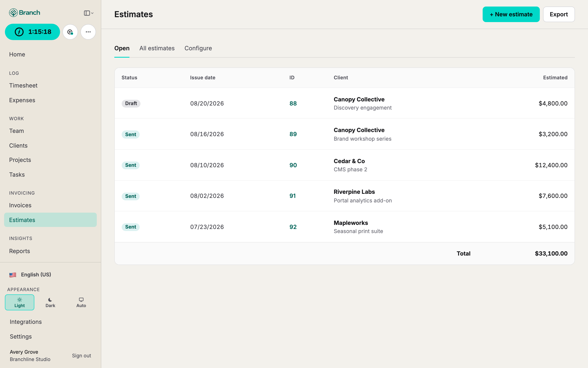Image resolution: width=588 pixels, height=368 pixels.
Task: Click the 07/23/2026 issue date
Action: tap(207, 227)
